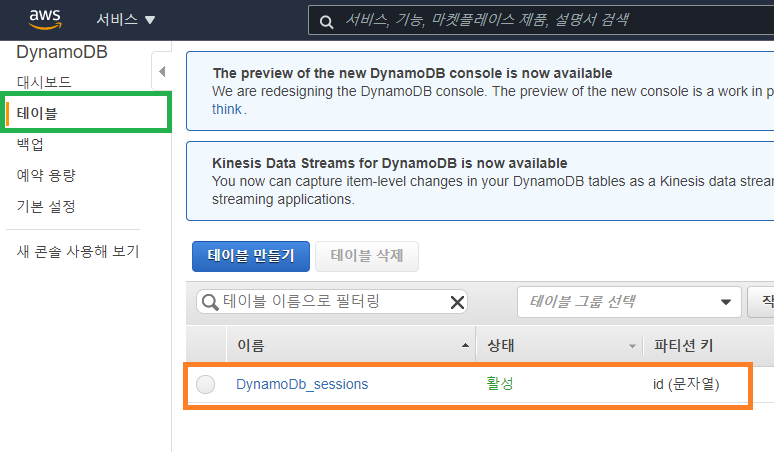The width and height of the screenshot is (774, 452).
Task: Click the 활성 status cell
Action: click(500, 383)
